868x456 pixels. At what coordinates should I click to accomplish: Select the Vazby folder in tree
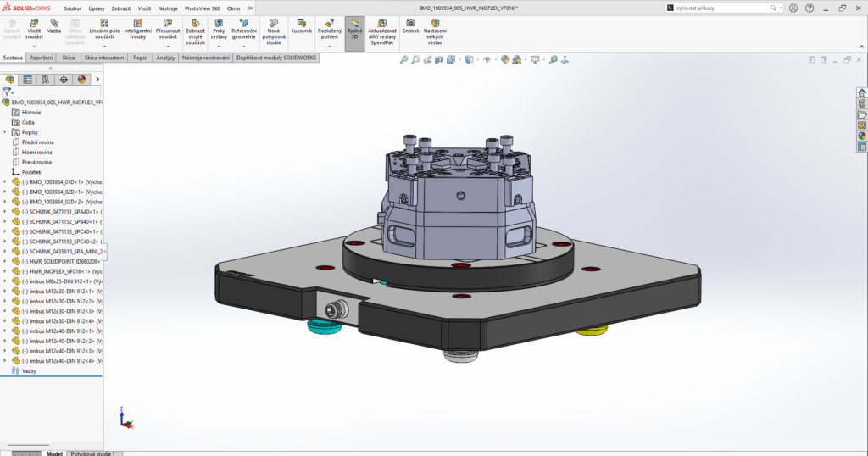[x=29, y=370]
